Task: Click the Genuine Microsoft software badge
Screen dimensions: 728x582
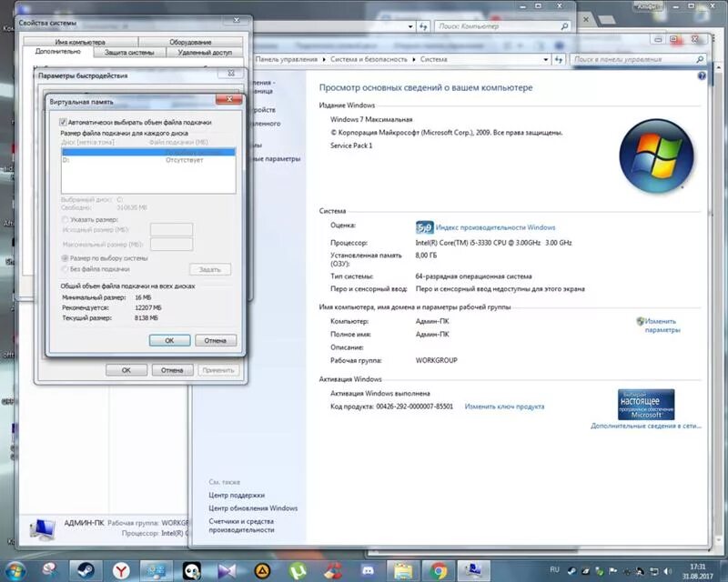Action: [646, 405]
